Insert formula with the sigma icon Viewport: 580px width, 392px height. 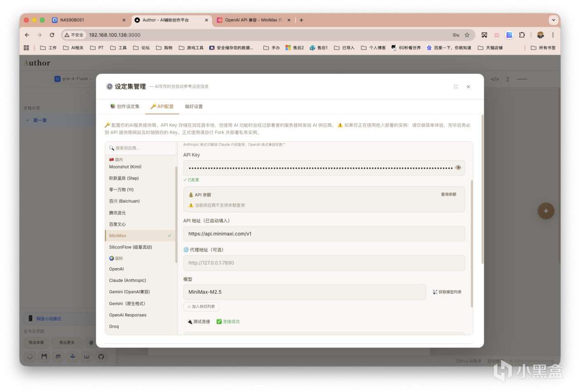click(508, 79)
